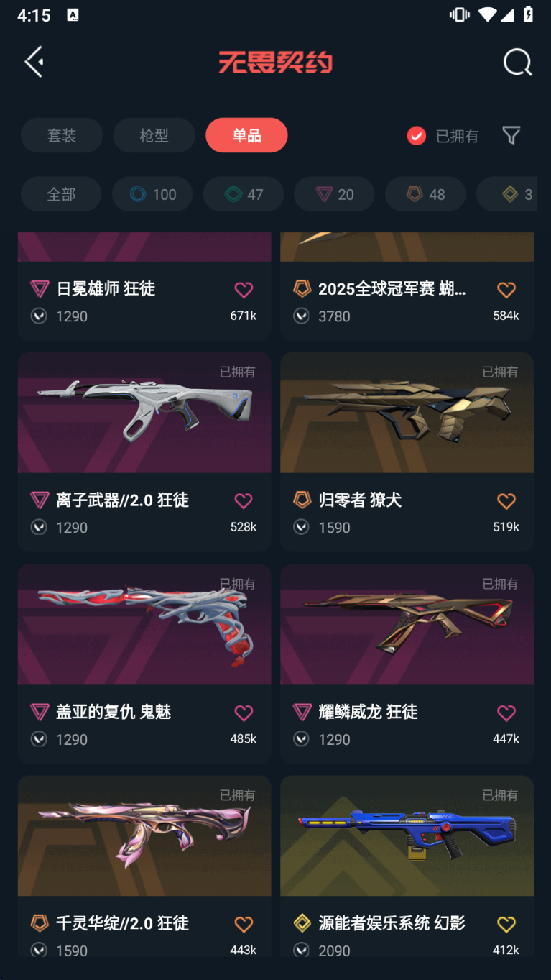Uncheck the 已拥有 owned filter
This screenshot has width=551, height=980.
[443, 136]
